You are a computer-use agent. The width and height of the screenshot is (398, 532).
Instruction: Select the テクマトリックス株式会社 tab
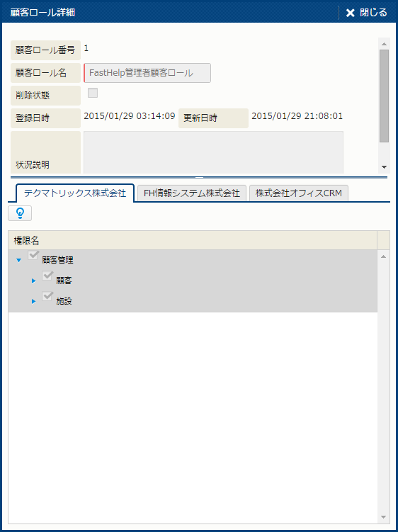click(75, 193)
